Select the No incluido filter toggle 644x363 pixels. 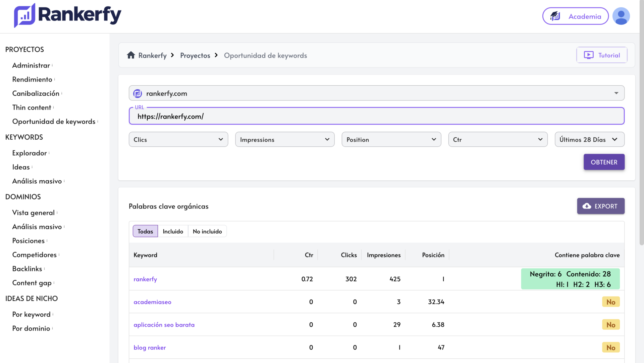207,231
